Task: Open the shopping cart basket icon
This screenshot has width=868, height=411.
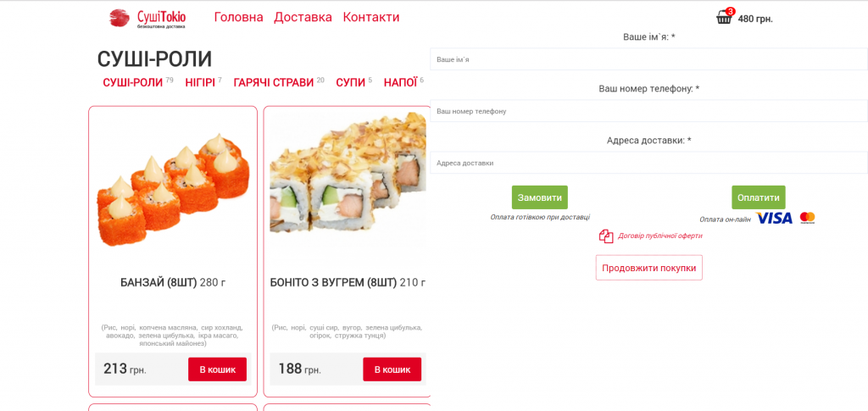Action: coord(724,19)
